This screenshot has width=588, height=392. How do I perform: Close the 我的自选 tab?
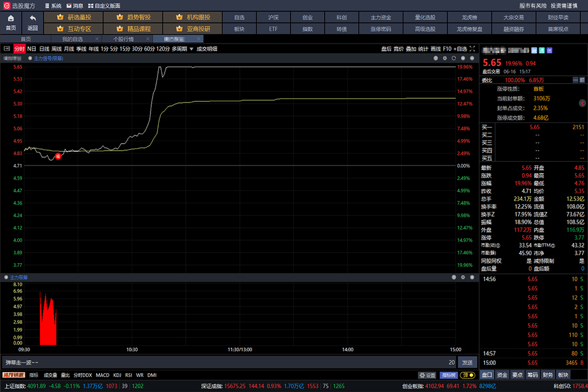[x=97, y=39]
